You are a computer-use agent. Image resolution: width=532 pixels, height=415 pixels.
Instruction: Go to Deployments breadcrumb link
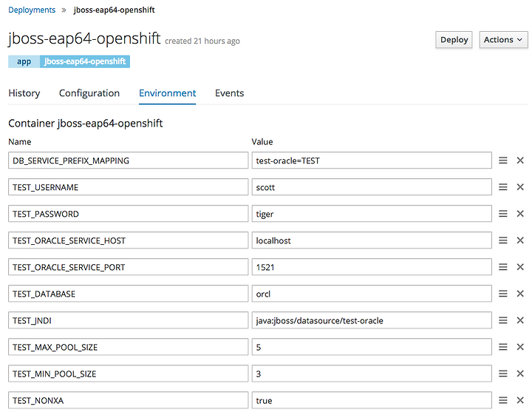tap(32, 10)
